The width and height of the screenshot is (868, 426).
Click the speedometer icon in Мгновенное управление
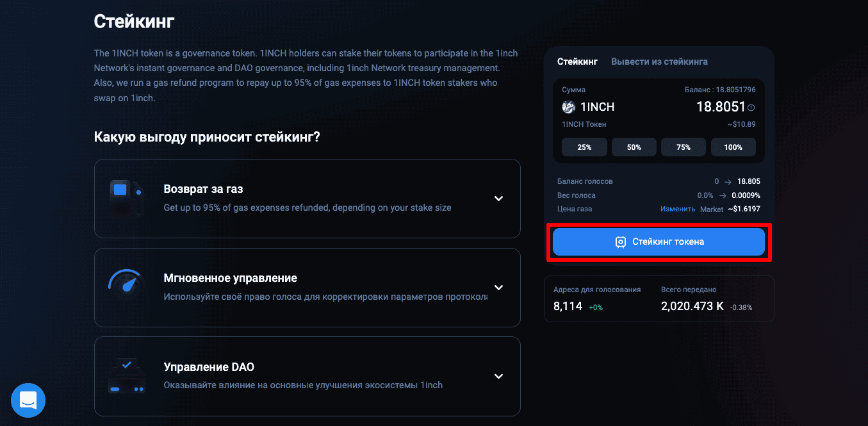pos(126,288)
